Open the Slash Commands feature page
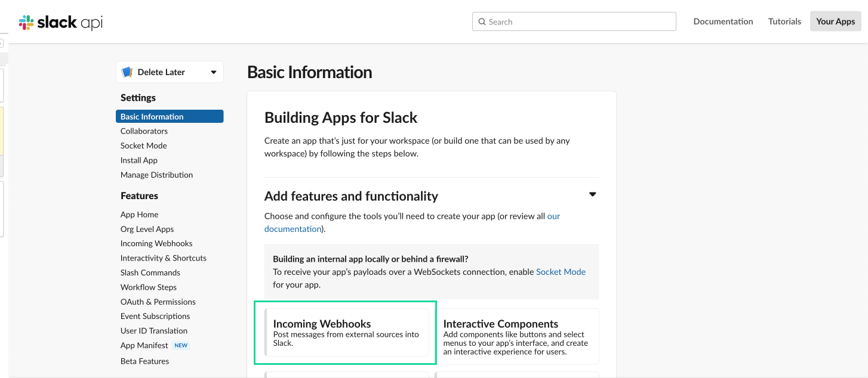This screenshot has height=378, width=868. tap(150, 272)
